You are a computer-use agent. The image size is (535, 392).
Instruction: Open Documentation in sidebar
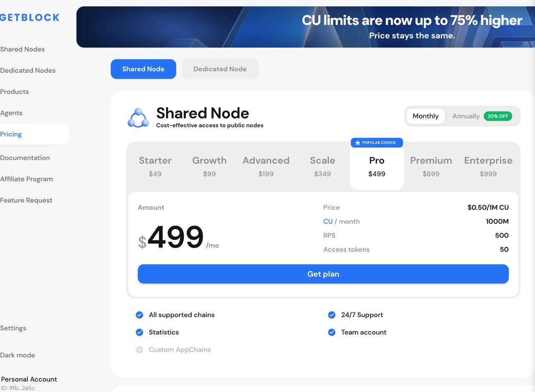coord(25,158)
